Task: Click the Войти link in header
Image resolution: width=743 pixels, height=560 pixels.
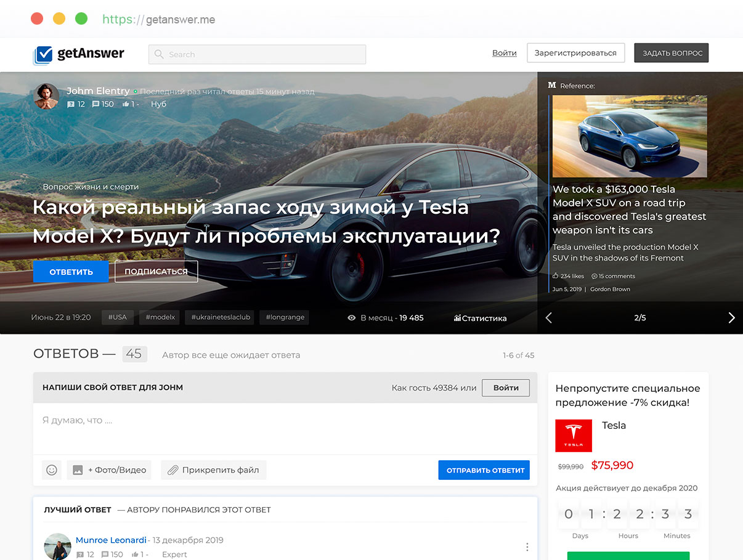Action: coord(504,53)
